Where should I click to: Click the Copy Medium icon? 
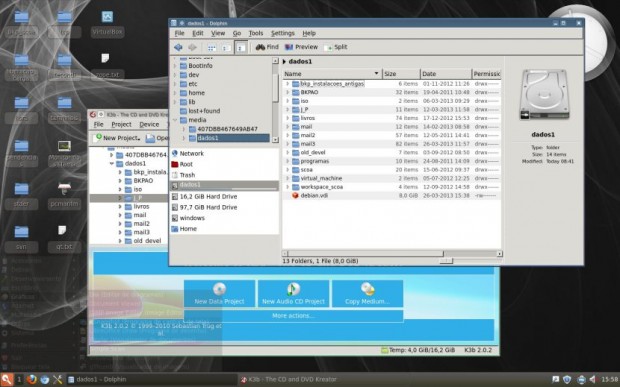pos(367,289)
